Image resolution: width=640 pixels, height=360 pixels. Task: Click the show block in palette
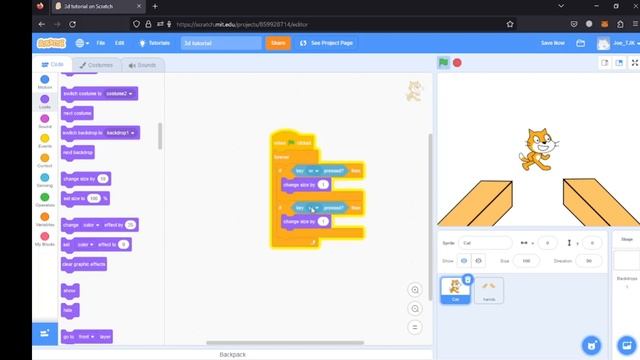[70, 291]
